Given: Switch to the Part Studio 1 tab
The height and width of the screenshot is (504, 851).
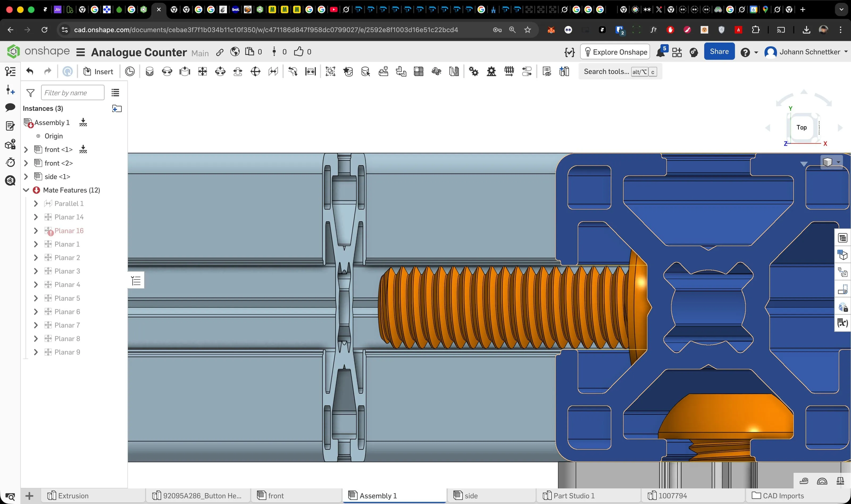Looking at the screenshot, I should 588,496.
